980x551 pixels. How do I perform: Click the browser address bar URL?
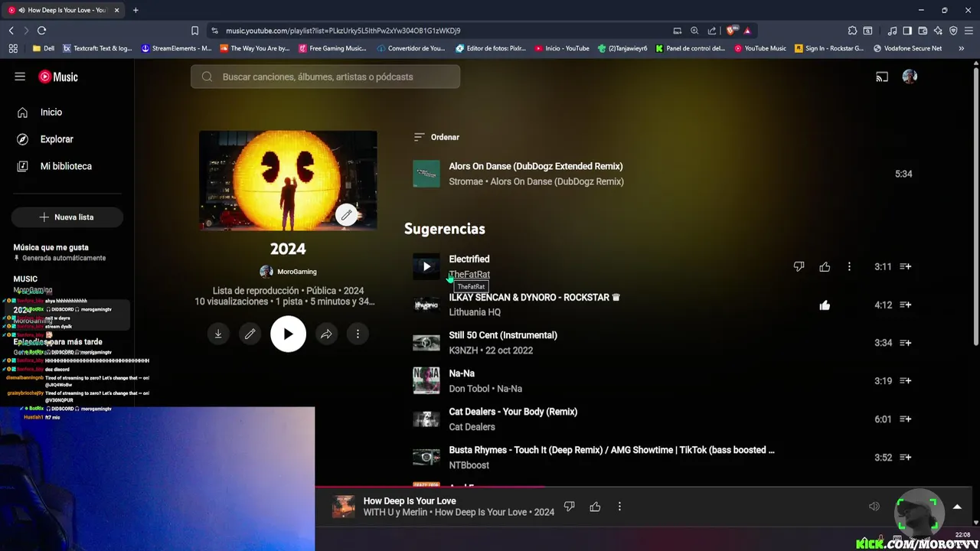[343, 31]
